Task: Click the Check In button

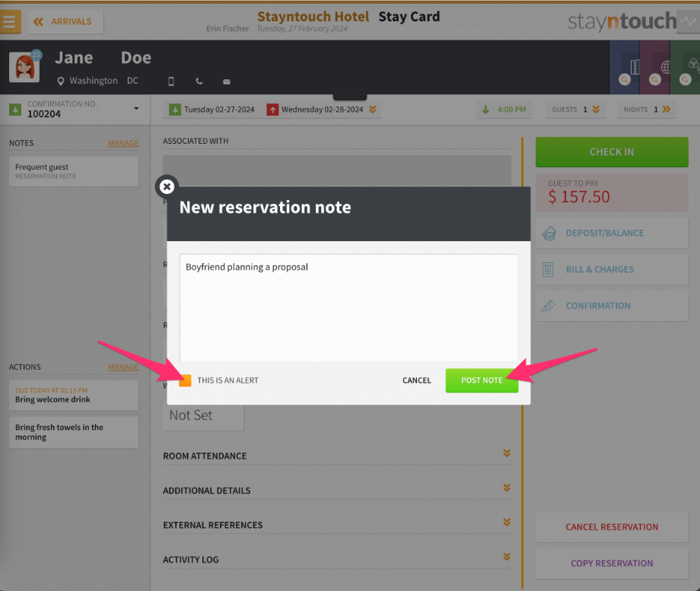Action: pos(612,152)
